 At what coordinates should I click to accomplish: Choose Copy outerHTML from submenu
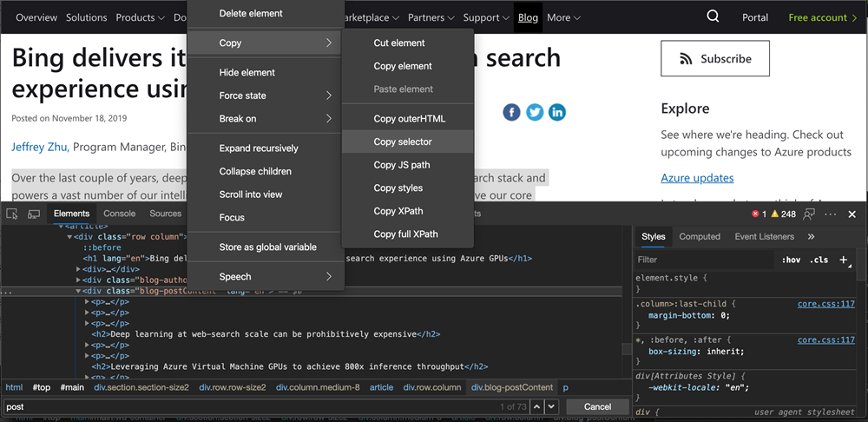(x=407, y=118)
